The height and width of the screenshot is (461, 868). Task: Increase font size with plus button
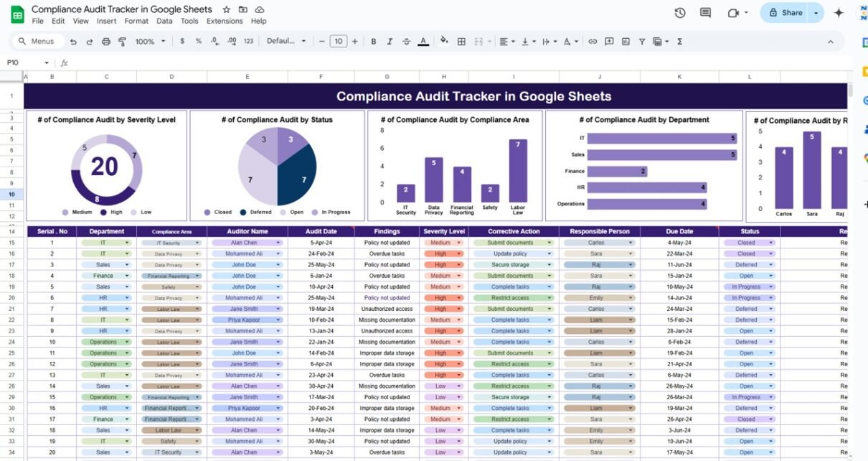point(354,42)
